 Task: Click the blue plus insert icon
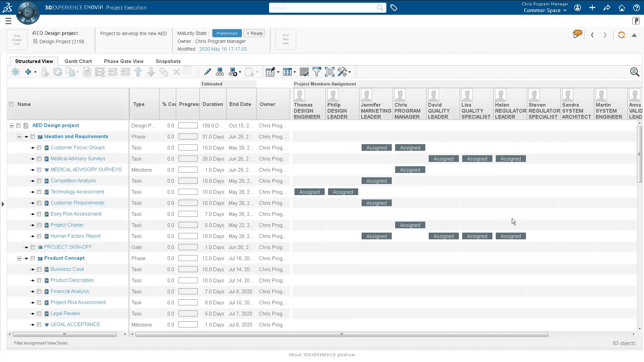[28, 72]
